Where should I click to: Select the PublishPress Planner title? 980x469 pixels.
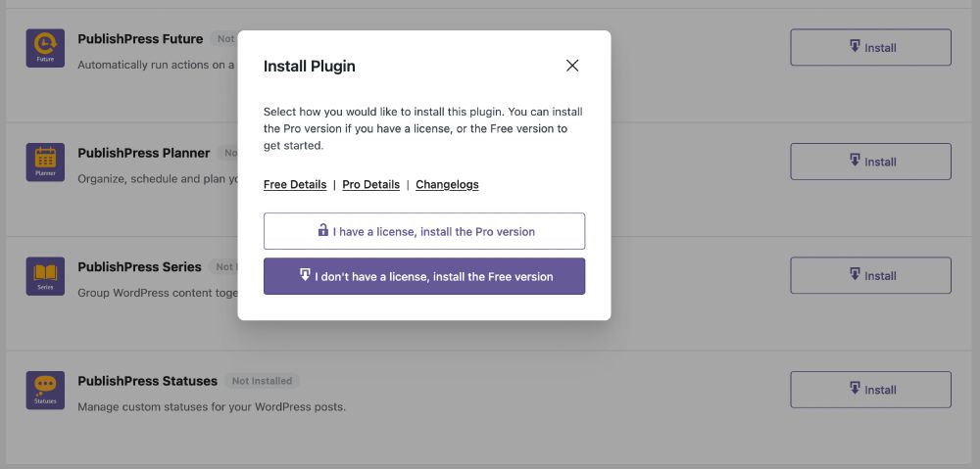tap(144, 153)
